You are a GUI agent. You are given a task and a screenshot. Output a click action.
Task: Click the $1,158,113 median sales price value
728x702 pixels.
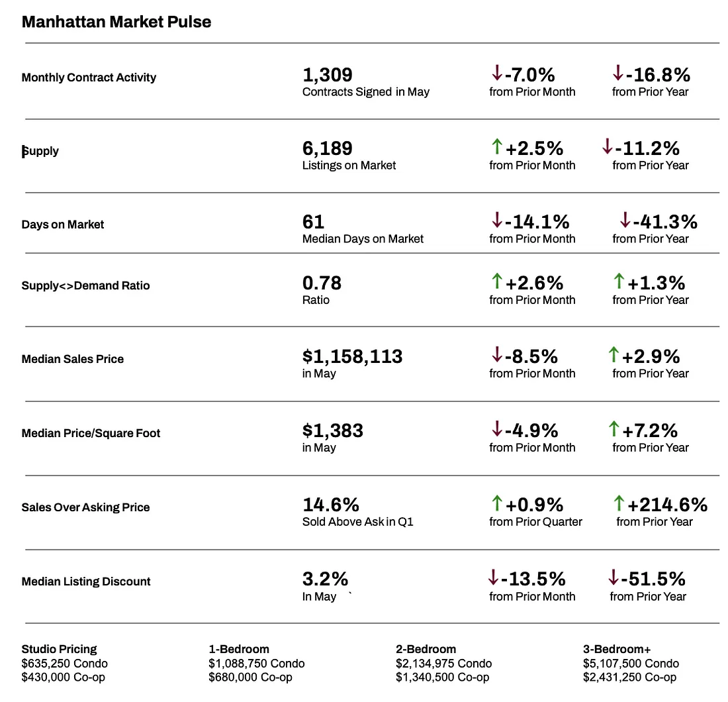click(x=352, y=356)
